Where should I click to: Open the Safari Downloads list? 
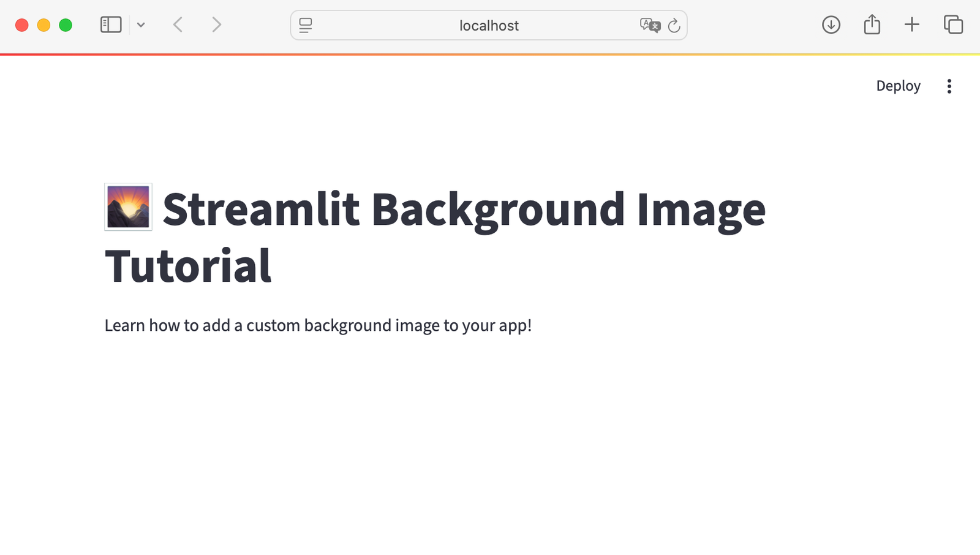coord(831,25)
